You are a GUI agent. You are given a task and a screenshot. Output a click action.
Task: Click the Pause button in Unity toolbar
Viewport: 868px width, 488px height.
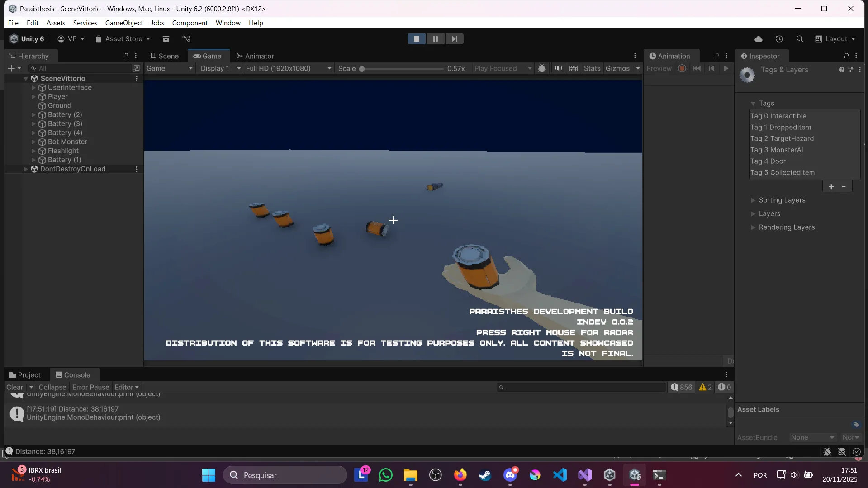(x=435, y=38)
